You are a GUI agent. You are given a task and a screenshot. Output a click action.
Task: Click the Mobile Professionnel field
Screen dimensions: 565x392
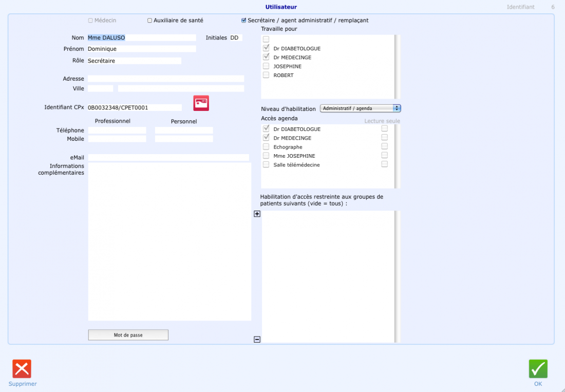point(117,139)
